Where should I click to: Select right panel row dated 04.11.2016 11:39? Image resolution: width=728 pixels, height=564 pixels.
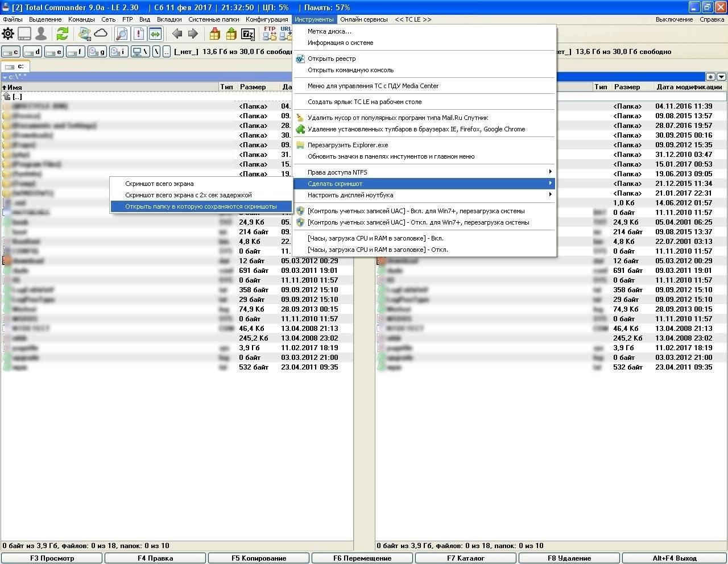pos(551,106)
